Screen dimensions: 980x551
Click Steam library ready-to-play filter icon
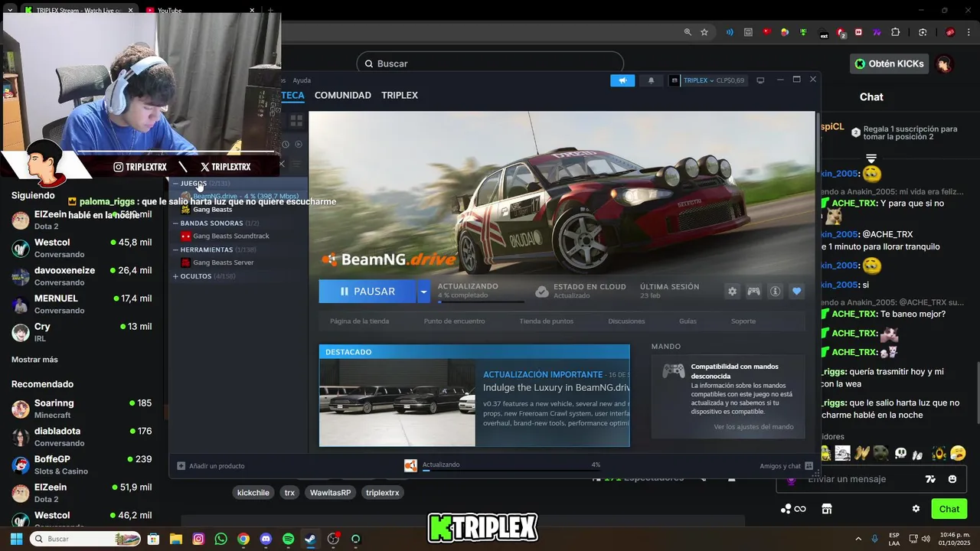click(299, 144)
